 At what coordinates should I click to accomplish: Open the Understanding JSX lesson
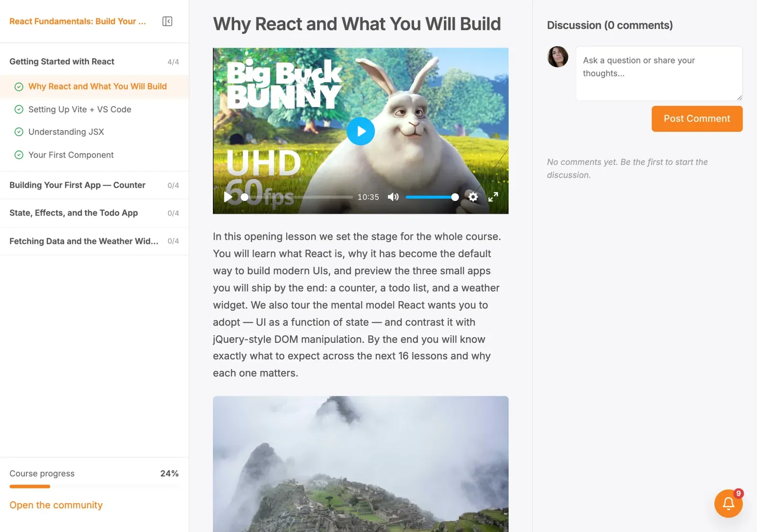[x=94, y=132]
